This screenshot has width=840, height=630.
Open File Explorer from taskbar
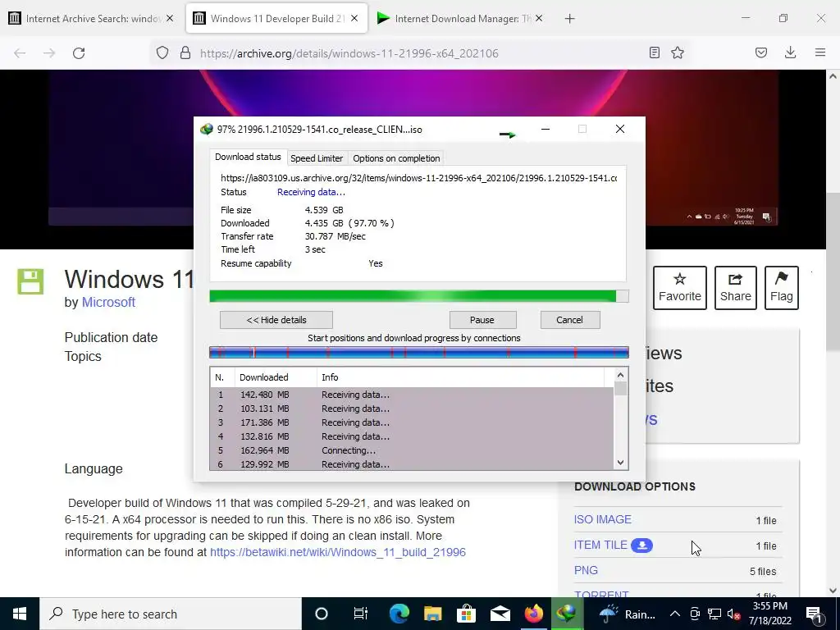click(433, 614)
